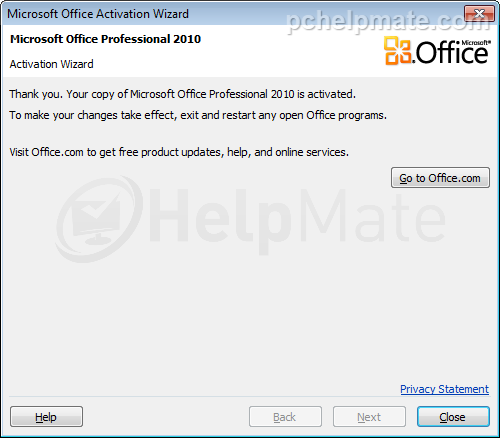Click the exit and restart Office programs message
500x438 pixels.
pos(198,115)
